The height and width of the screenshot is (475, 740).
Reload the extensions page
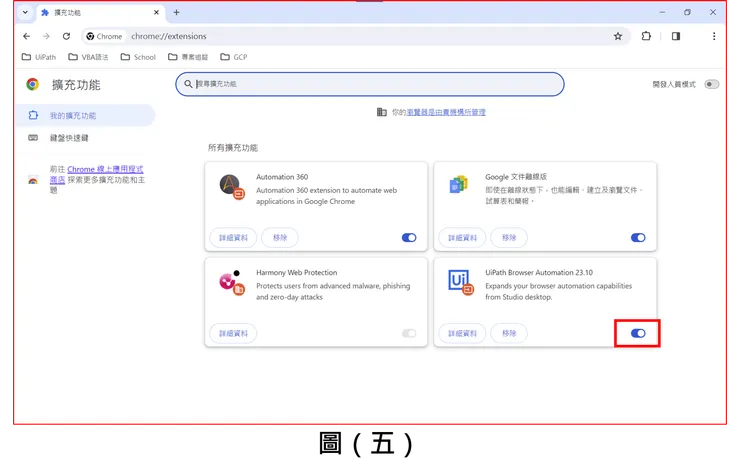pos(67,36)
